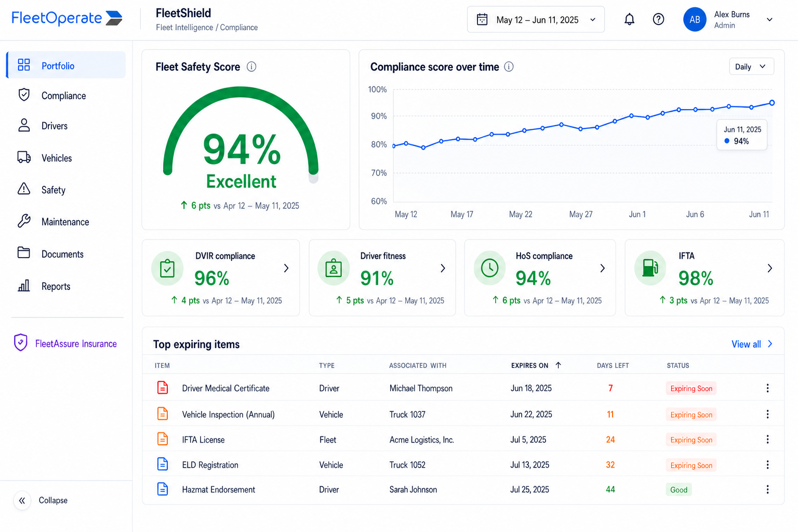
Task: Click the DAYS LEFT column header
Action: pyautogui.click(x=613, y=366)
